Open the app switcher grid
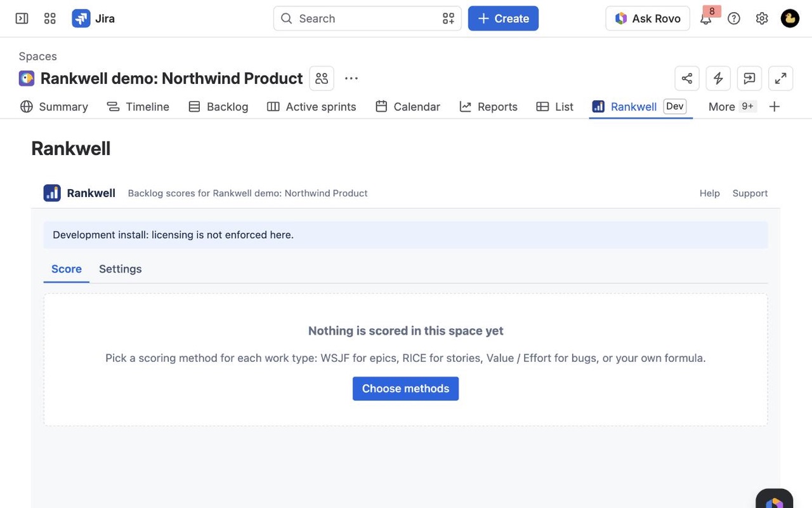Screen dimensions: 812x508 (50, 18)
